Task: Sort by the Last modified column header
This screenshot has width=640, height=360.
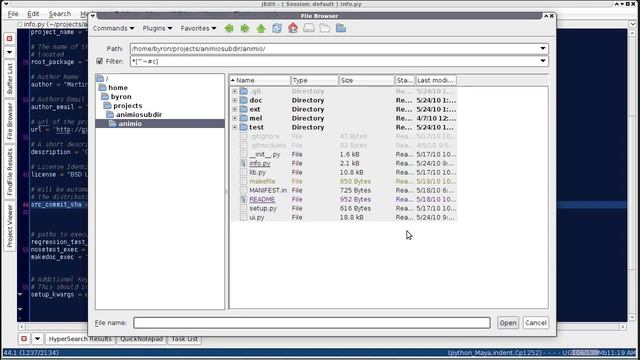Action: [x=436, y=80]
